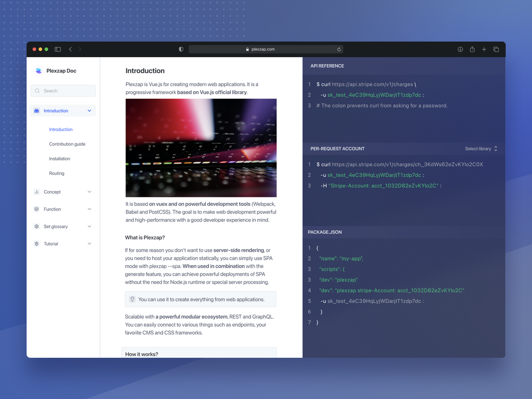Click the lock icon in address bar

pyautogui.click(x=248, y=49)
